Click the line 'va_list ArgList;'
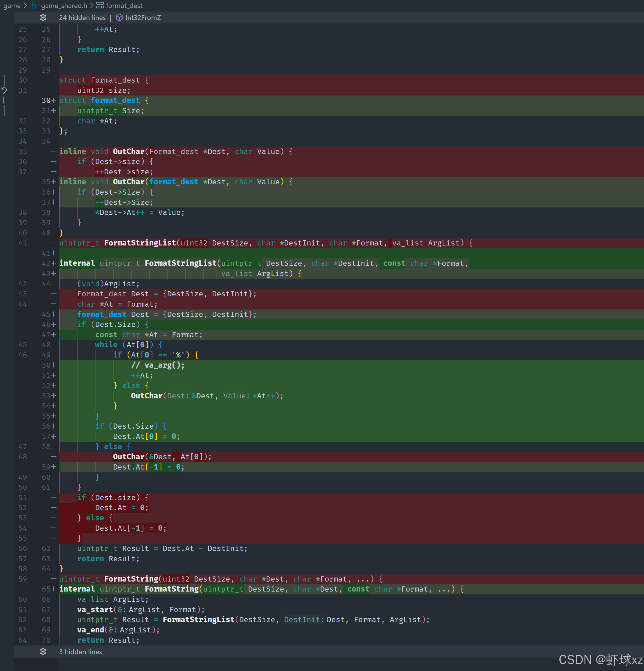 pyautogui.click(x=113, y=600)
